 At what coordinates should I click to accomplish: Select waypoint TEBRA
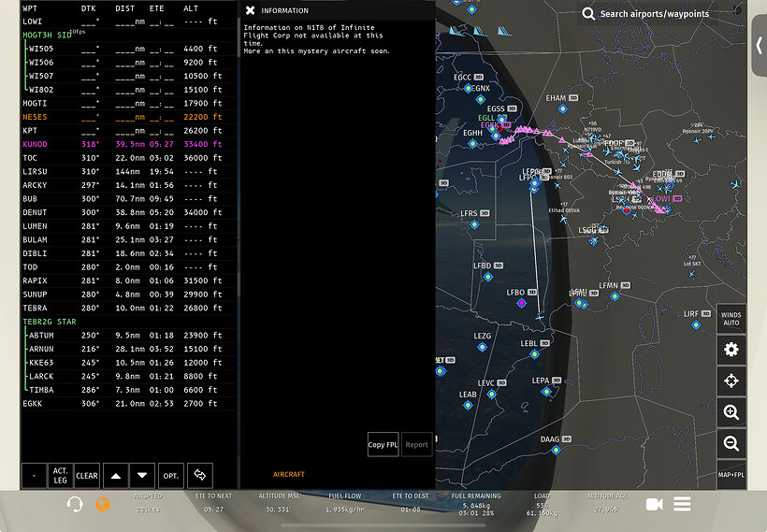pos(130,309)
